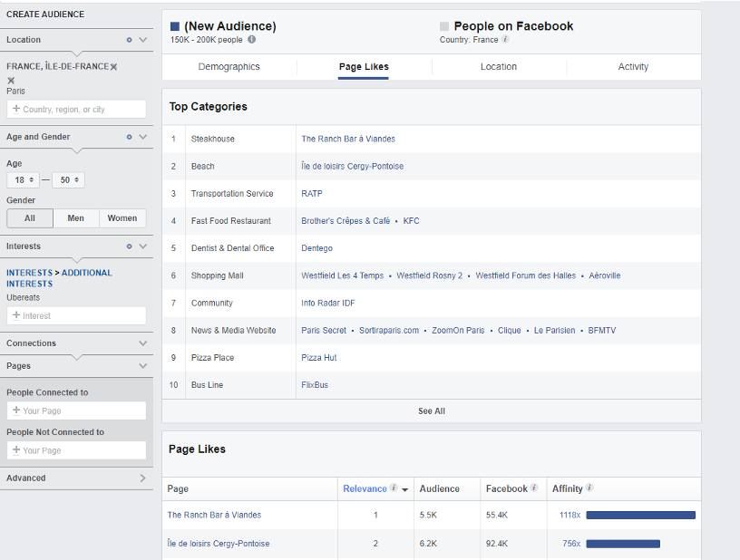Click the 756x affinity bar
740x560 pixels.
(x=623, y=544)
